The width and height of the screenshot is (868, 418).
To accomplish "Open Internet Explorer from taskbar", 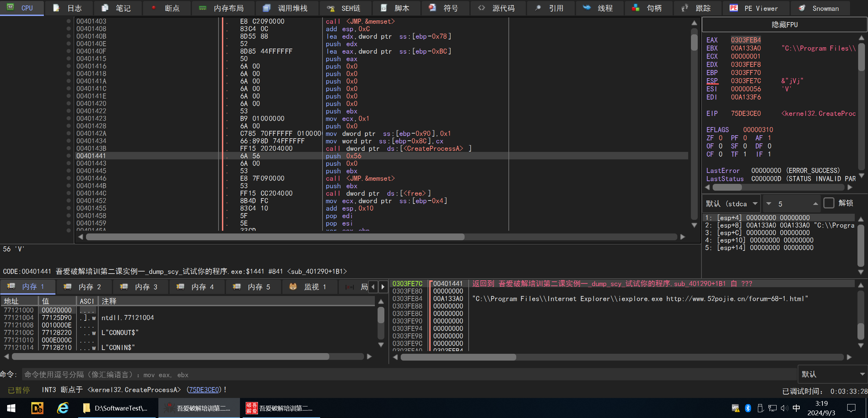I will (x=63, y=408).
